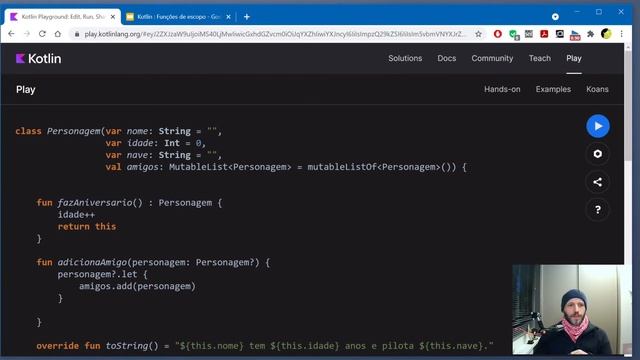
Task: Go back with the browser back arrow
Action: click(x=11, y=34)
